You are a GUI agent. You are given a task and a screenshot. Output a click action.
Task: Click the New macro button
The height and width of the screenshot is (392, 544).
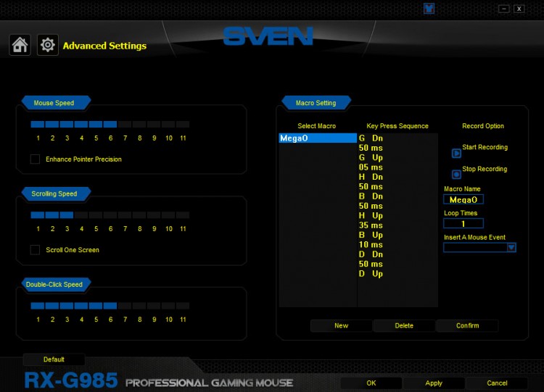(341, 325)
